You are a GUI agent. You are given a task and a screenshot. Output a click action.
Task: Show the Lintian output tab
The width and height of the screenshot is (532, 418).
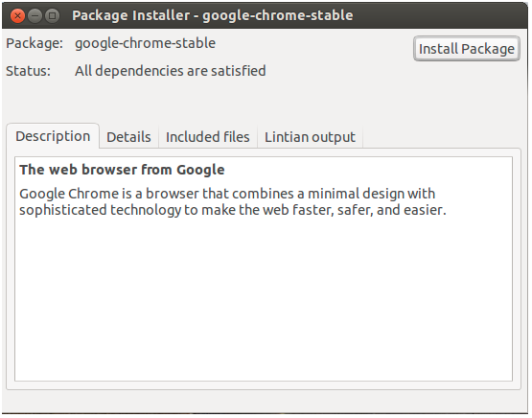310,137
